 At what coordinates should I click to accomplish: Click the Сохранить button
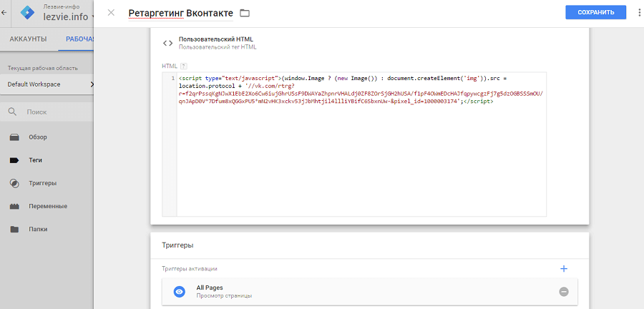tap(595, 13)
